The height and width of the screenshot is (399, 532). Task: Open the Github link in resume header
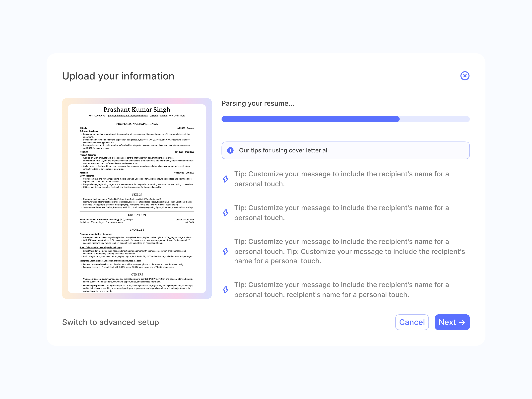[x=164, y=116]
